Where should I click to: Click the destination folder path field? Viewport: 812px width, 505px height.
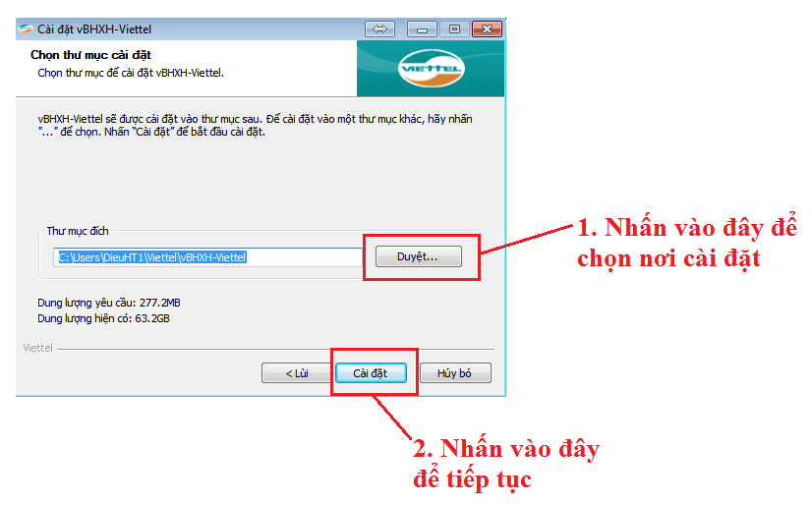click(x=208, y=257)
